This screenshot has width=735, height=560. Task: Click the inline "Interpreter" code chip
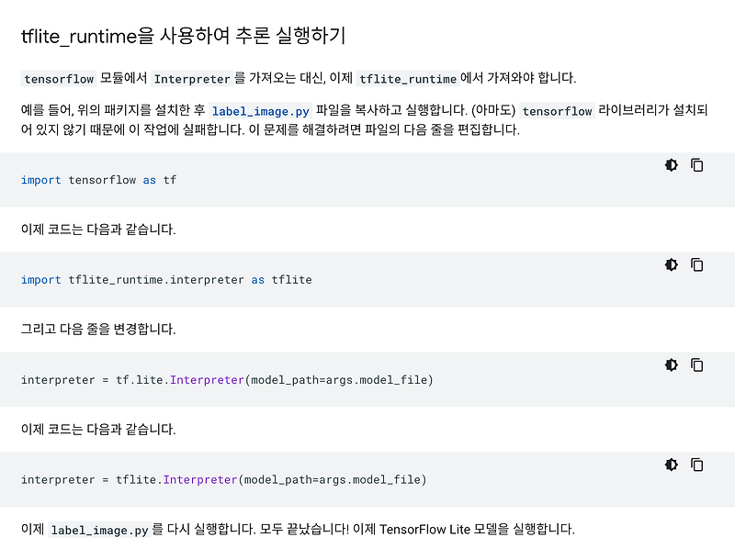[191, 78]
